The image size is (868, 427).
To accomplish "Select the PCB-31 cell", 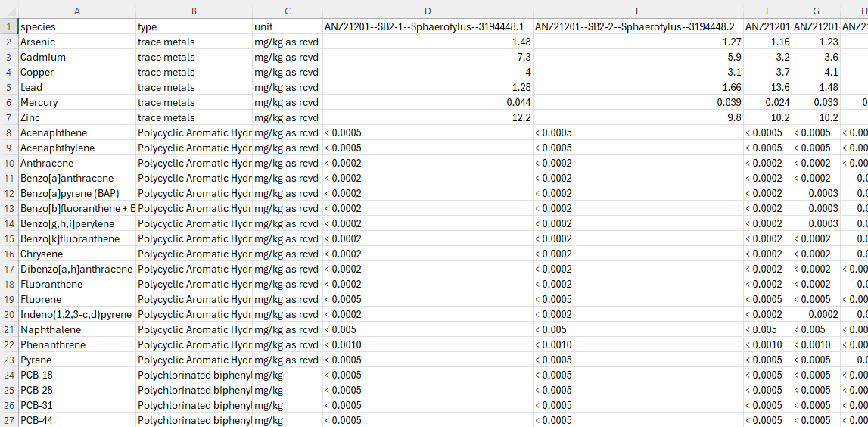I will (x=77, y=405).
